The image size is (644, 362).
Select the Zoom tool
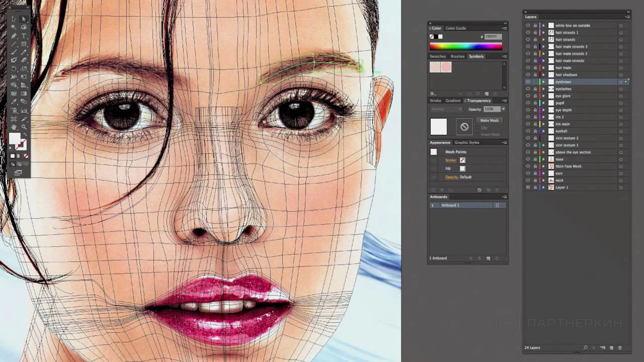click(24, 127)
